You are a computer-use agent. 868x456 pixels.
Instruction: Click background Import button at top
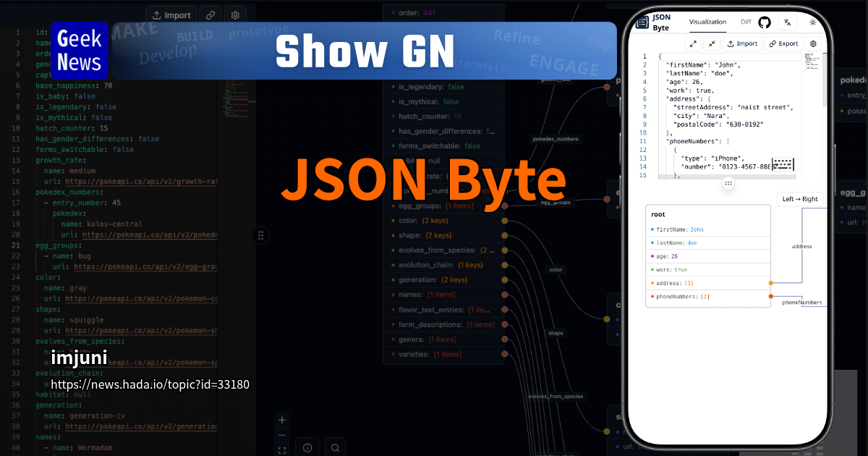171,14
